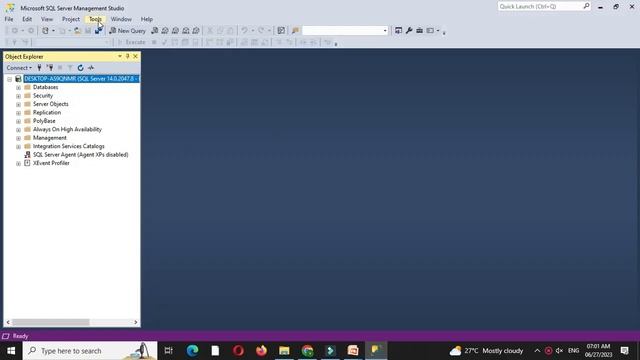The image size is (640, 360).
Task: Open the Connect dropdown in Object Explorer
Action: click(x=19, y=68)
